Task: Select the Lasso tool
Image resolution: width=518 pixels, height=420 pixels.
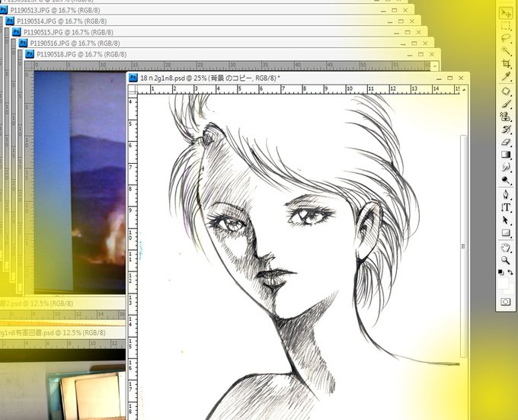Action: point(506,37)
